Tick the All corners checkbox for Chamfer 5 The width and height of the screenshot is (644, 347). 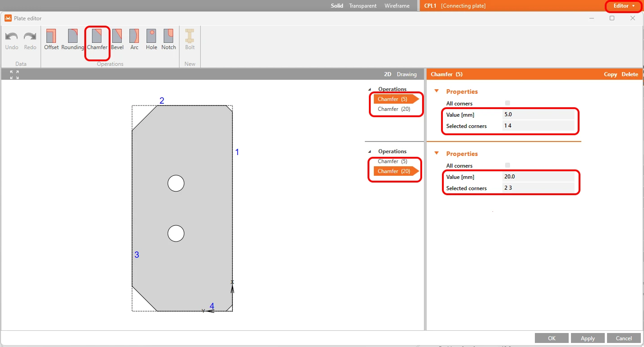pos(507,103)
